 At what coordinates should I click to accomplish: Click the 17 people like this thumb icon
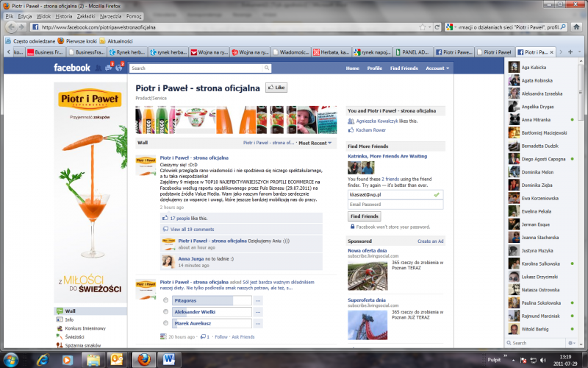(x=165, y=218)
